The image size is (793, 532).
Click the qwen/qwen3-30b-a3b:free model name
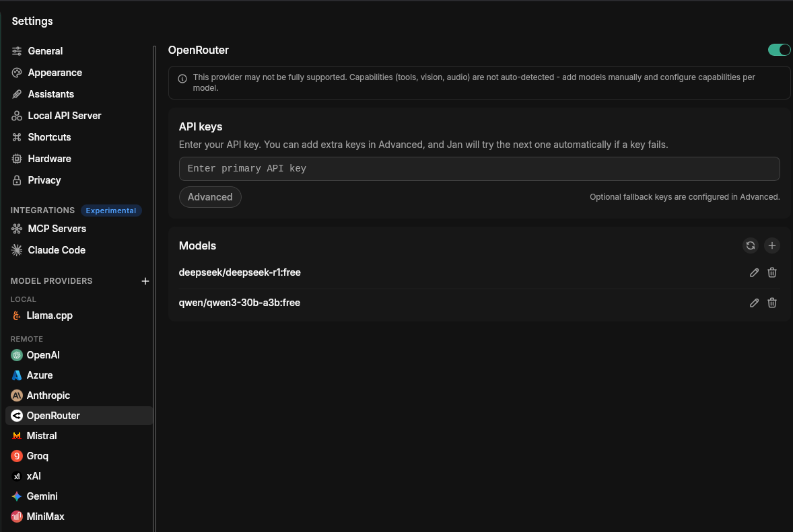click(240, 303)
